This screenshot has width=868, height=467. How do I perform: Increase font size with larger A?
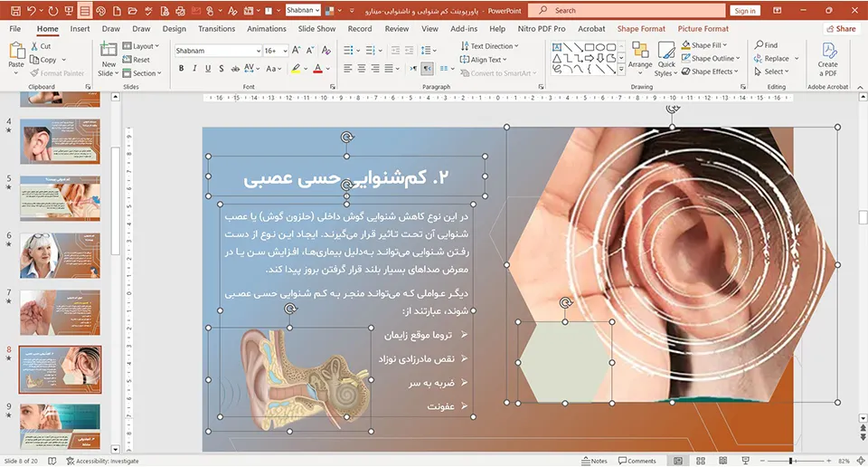coord(297,51)
